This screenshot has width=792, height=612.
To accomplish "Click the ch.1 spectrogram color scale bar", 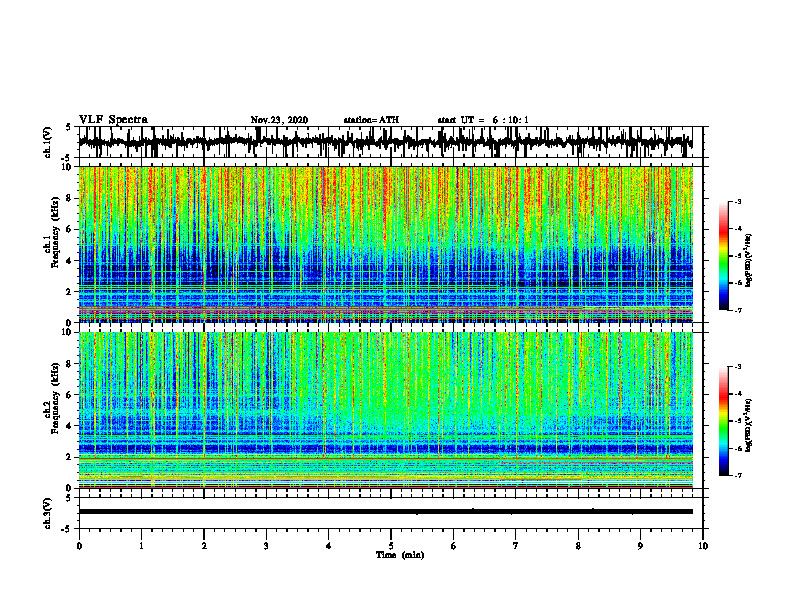I will pos(724,256).
